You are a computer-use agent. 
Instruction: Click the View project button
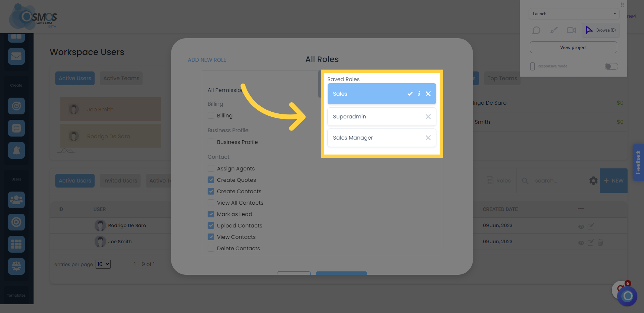pyautogui.click(x=573, y=47)
